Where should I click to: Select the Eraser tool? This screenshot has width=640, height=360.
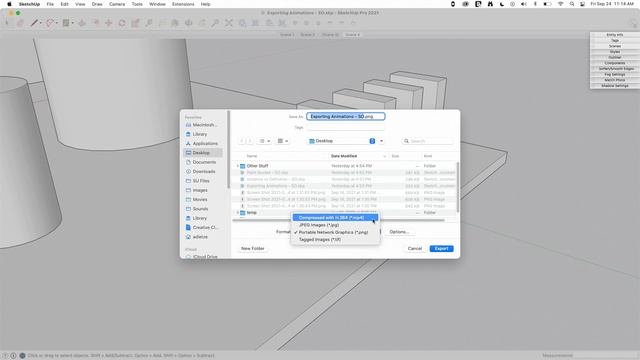tap(20, 23)
